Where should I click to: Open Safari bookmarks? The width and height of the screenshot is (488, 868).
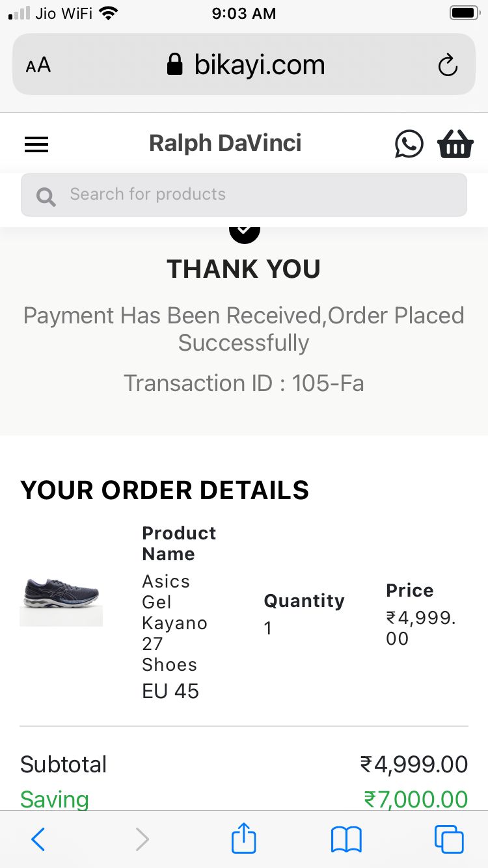click(346, 839)
